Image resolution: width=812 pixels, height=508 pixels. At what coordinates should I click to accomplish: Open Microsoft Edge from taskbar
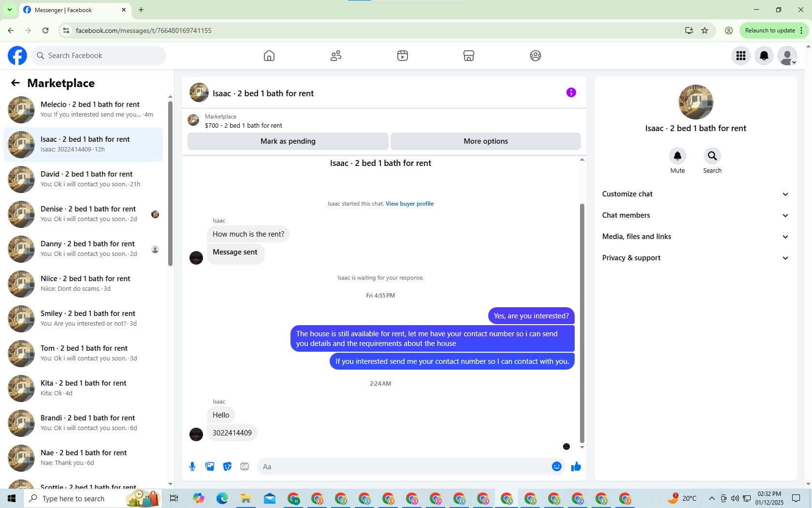(x=222, y=498)
